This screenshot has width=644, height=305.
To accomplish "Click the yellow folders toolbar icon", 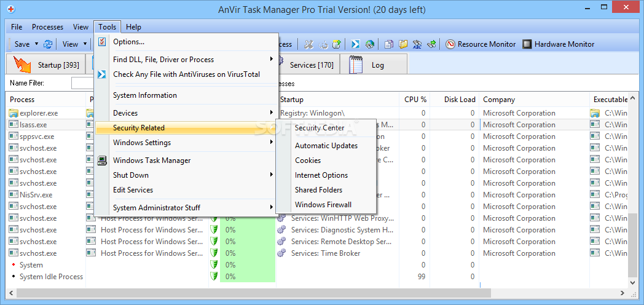I will [403, 44].
